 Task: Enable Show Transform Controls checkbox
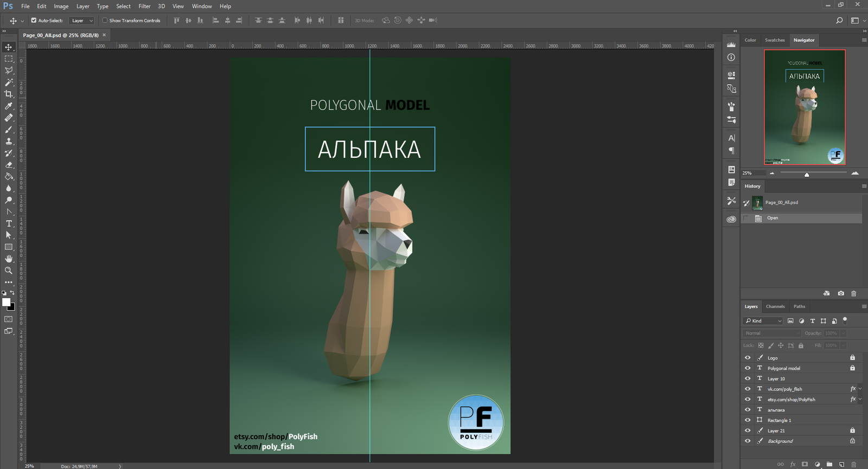[x=105, y=21]
